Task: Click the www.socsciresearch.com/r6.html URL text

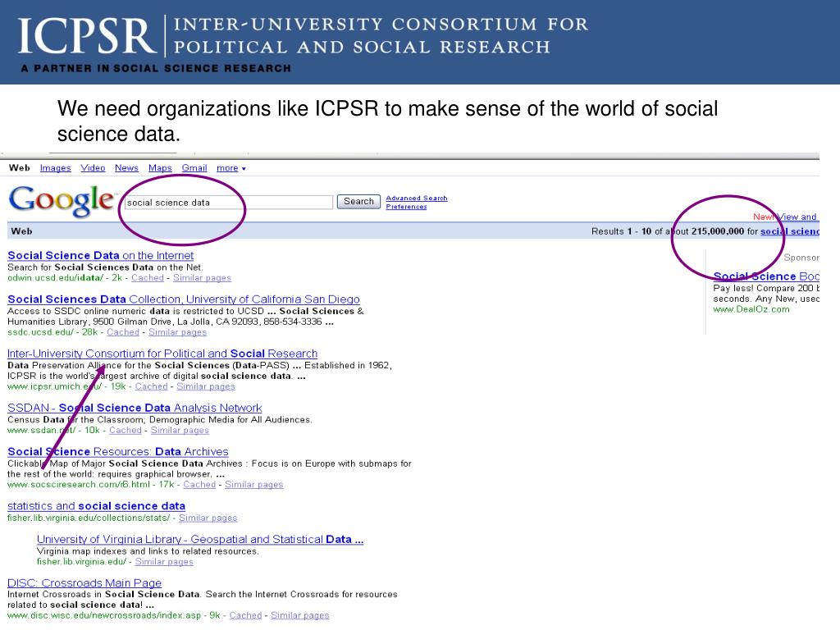Action: (x=79, y=484)
